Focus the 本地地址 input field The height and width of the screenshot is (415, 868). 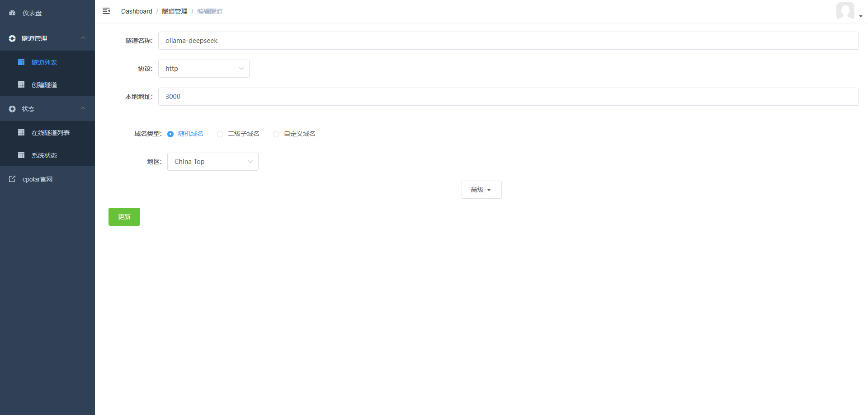(508, 97)
